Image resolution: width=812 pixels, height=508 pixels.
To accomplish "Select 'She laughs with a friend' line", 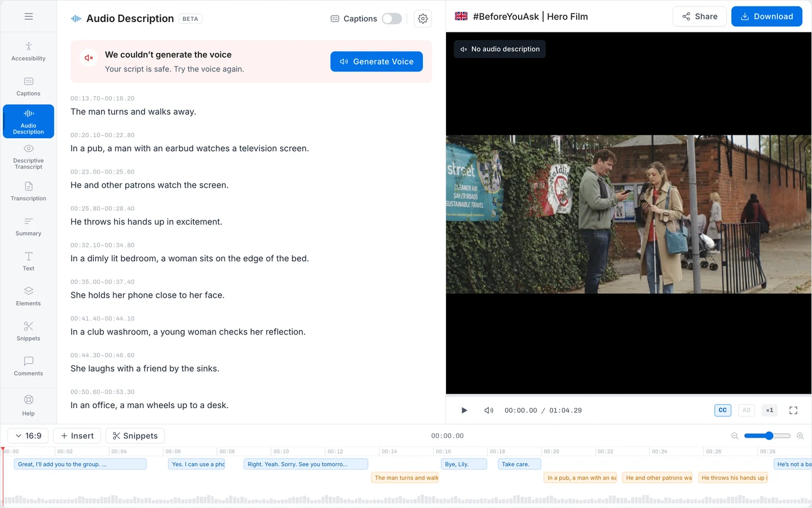I will tap(145, 369).
